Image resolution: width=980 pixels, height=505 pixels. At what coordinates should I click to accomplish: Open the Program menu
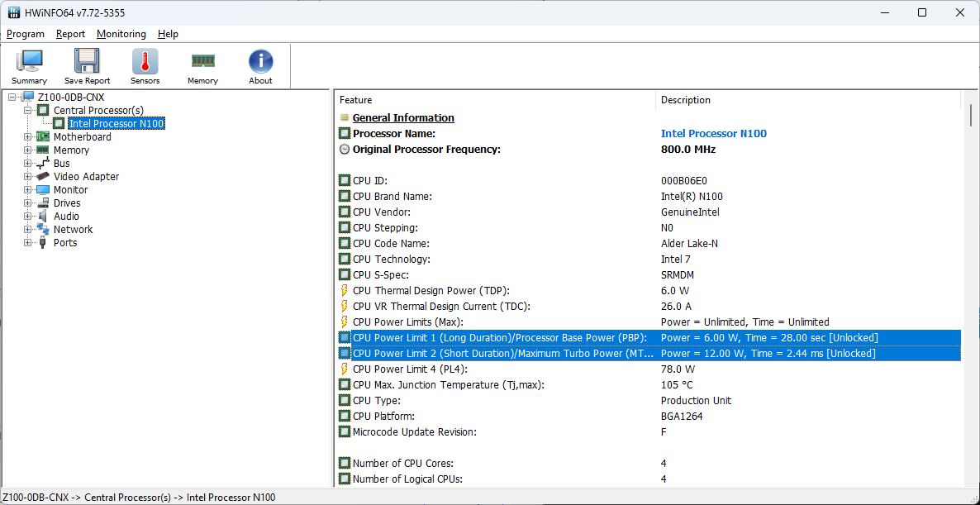pos(26,34)
